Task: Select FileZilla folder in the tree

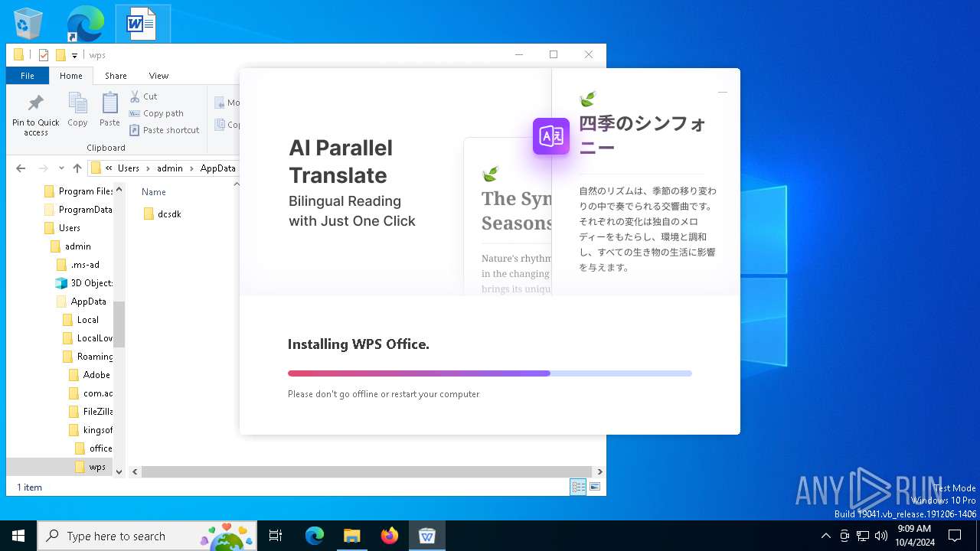Action: point(90,412)
